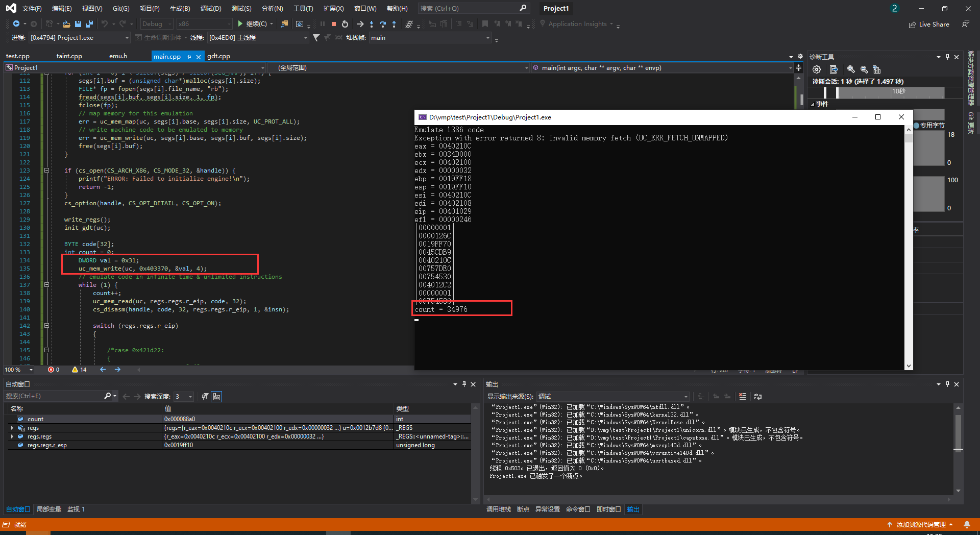Collapse the code block at line 123

(46, 171)
